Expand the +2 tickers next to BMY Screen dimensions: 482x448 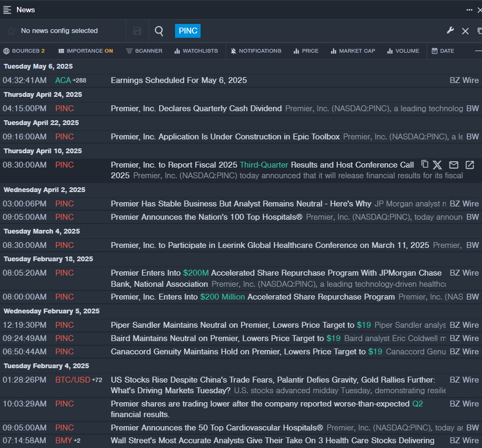click(77, 441)
